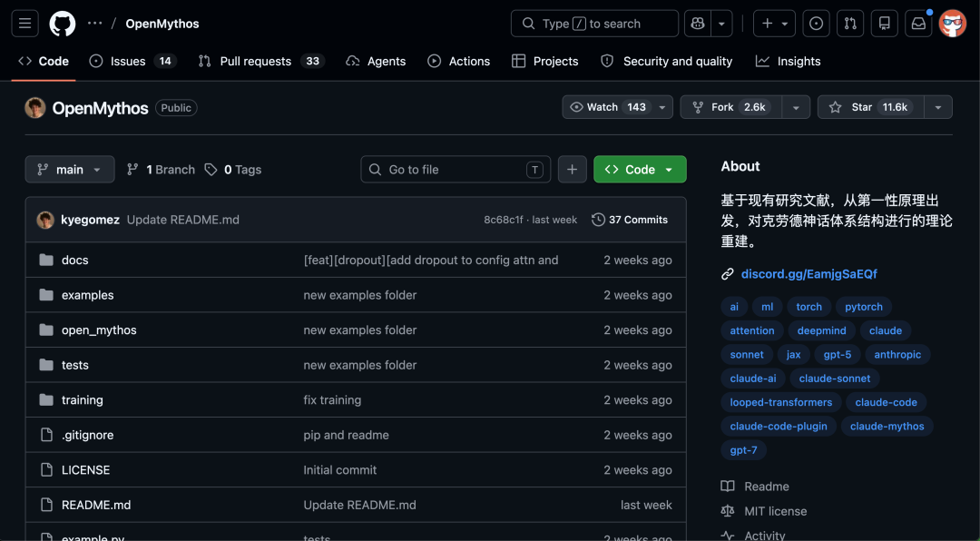Open the examples folder
The width and height of the screenshot is (980, 541).
(87, 295)
